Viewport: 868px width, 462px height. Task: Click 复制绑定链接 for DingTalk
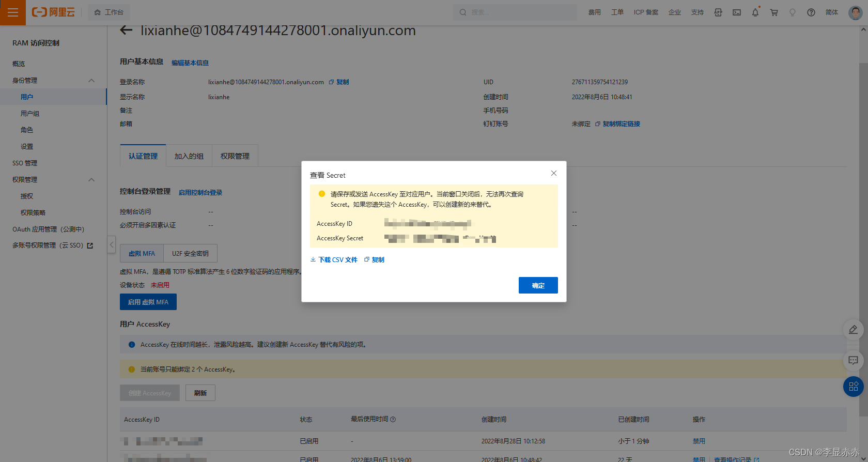618,124
